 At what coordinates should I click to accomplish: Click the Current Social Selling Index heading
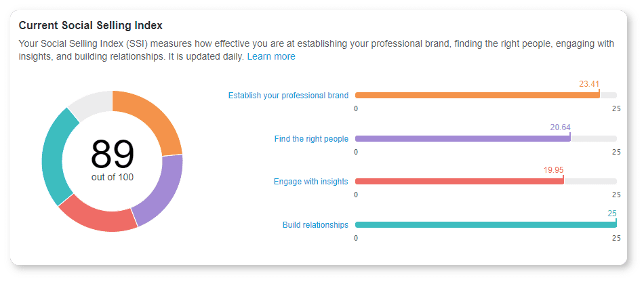click(x=90, y=25)
